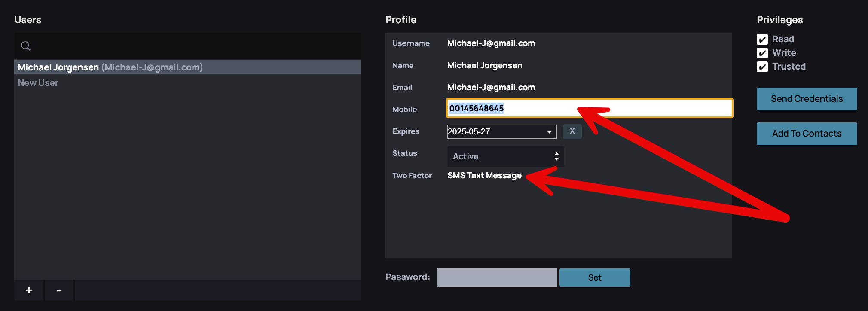Click the Set password button
The image size is (868, 311).
click(594, 277)
